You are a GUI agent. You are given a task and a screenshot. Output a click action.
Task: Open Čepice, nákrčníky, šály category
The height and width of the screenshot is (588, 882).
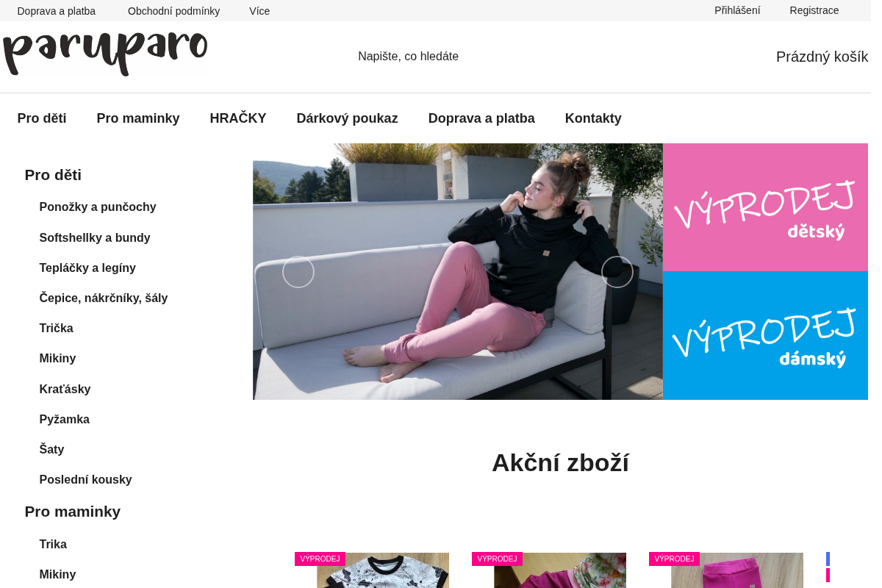click(x=104, y=298)
